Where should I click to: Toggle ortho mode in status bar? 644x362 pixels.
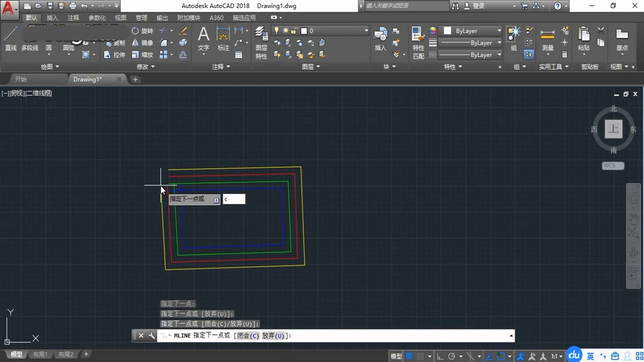pyautogui.click(x=439, y=356)
